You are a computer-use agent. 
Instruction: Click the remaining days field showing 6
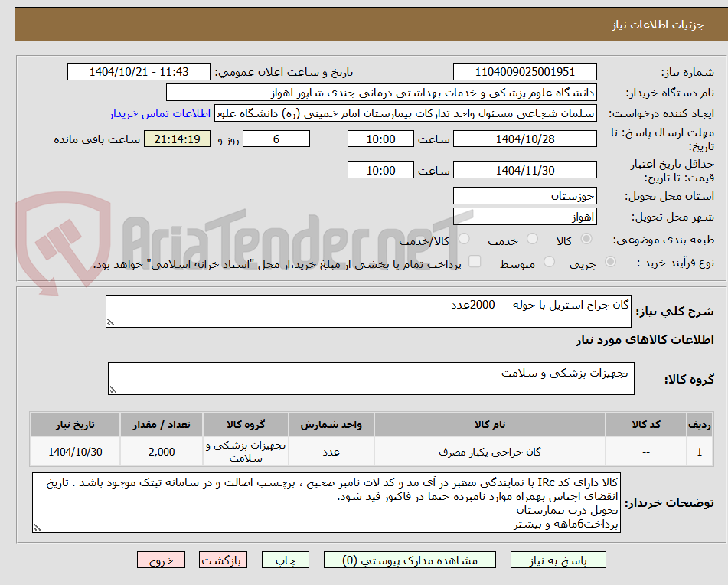(276, 139)
